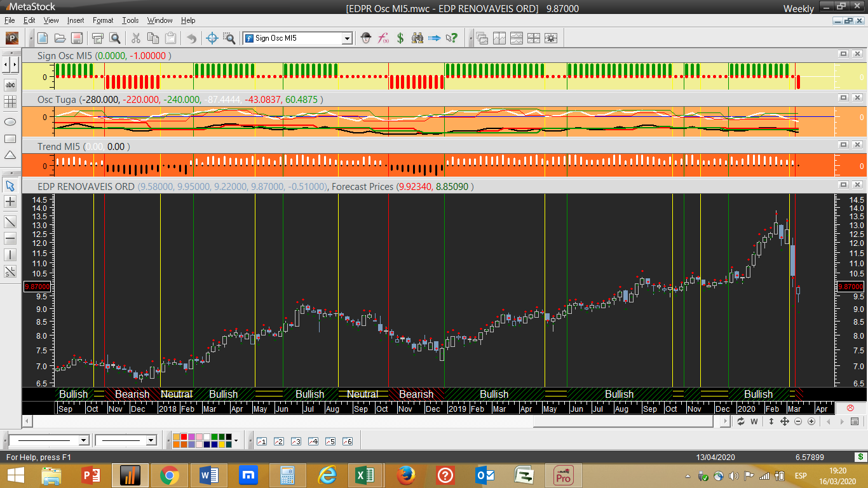Select the trendline drawing tool in left sidebar

(10, 222)
